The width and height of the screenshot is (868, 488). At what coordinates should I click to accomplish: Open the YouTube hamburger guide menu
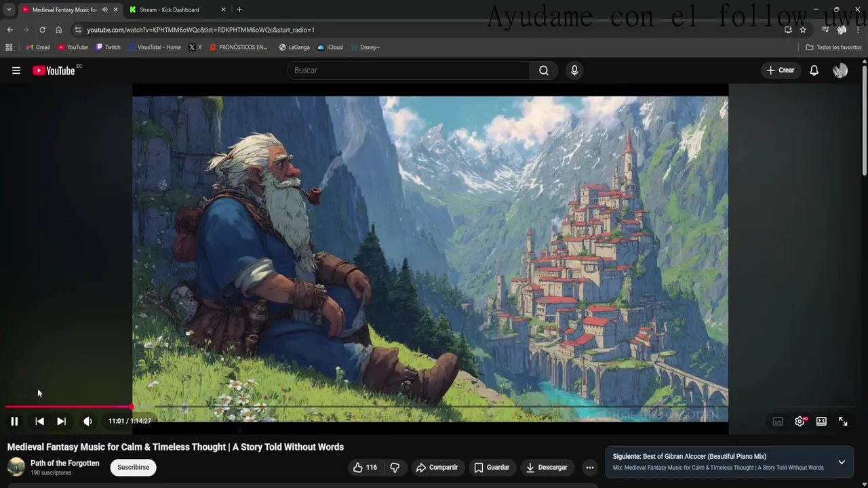pyautogui.click(x=16, y=70)
